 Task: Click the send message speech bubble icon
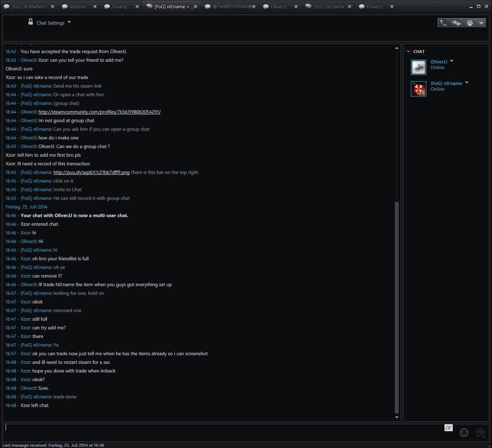(480, 432)
